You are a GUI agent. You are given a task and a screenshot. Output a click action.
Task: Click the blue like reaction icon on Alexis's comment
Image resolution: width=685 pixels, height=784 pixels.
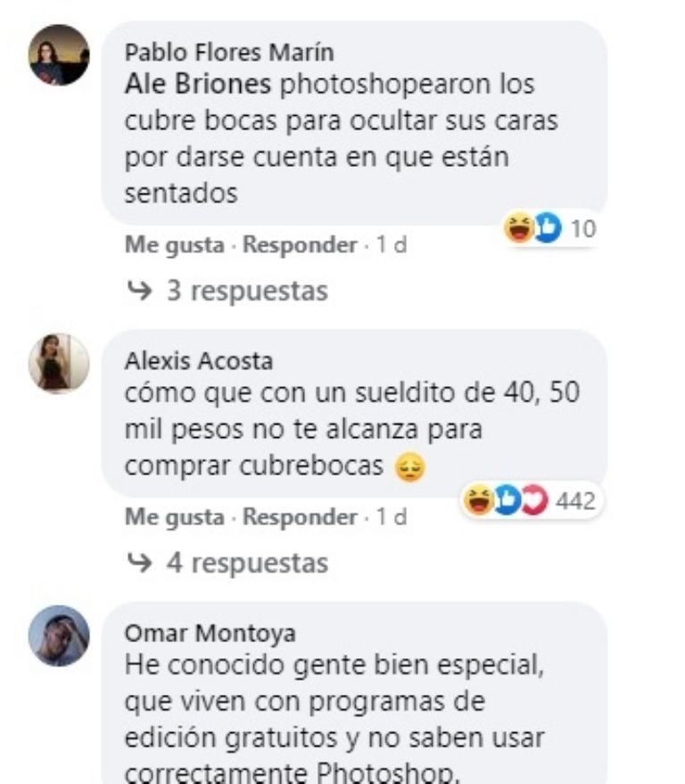[507, 499]
